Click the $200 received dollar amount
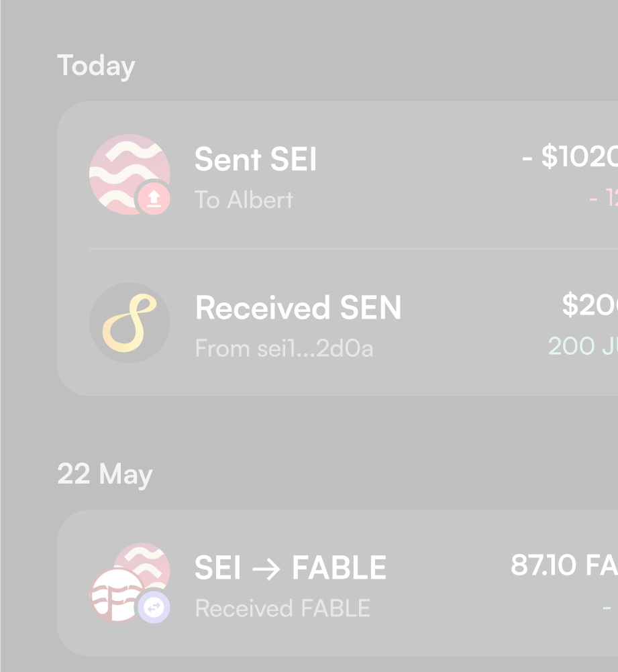The height and width of the screenshot is (672, 618). [590, 306]
